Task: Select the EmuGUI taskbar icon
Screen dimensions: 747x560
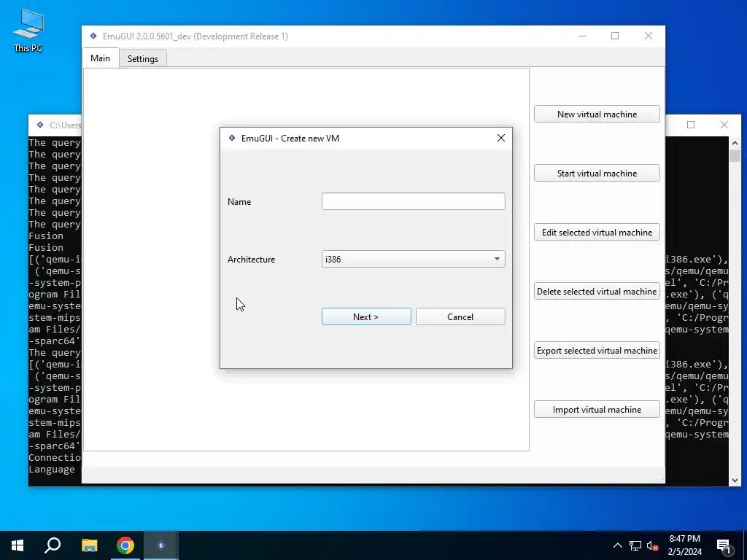Action: (161, 545)
